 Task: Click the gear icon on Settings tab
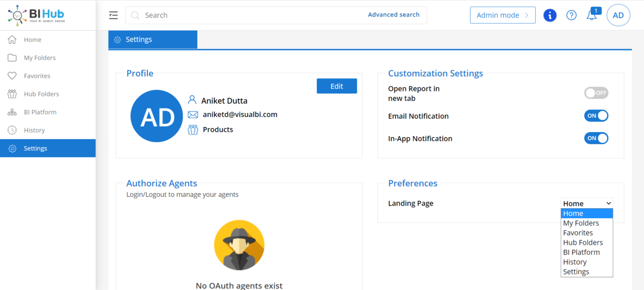coord(117,40)
